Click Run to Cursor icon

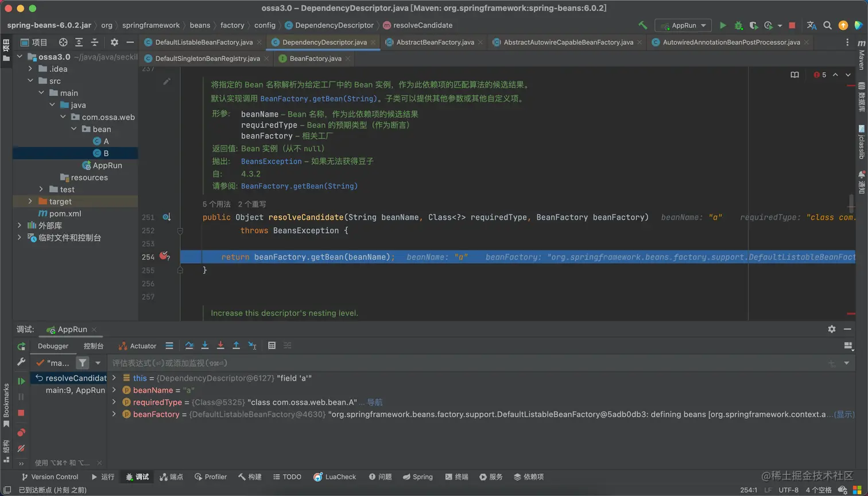pos(252,346)
